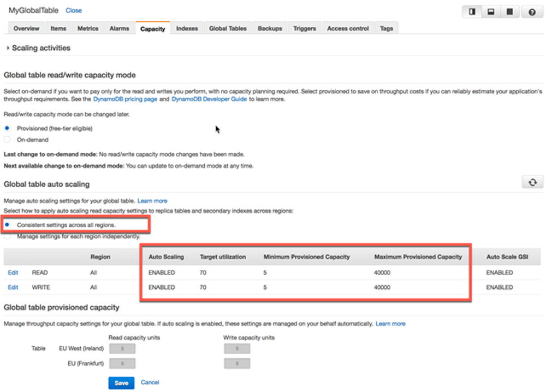Image resolution: width=546 pixels, height=392 pixels.
Task: Close the MyGlobalTable view
Action: (x=74, y=10)
